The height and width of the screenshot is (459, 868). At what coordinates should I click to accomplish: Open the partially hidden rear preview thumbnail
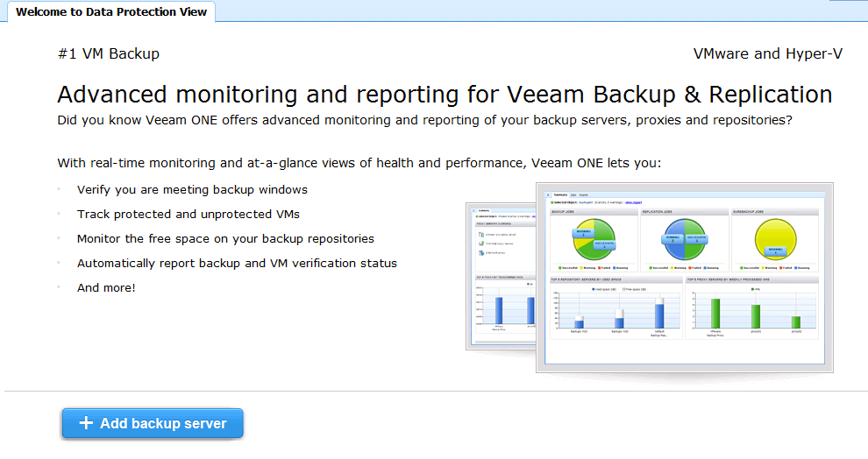tap(501, 276)
